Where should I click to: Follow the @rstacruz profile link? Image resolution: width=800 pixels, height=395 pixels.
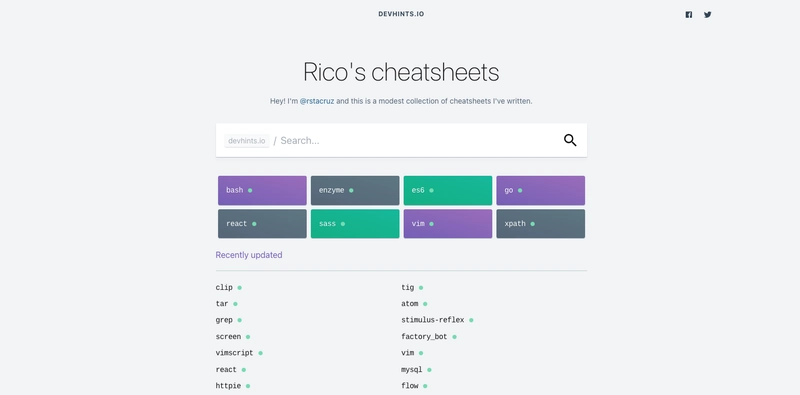(x=317, y=101)
